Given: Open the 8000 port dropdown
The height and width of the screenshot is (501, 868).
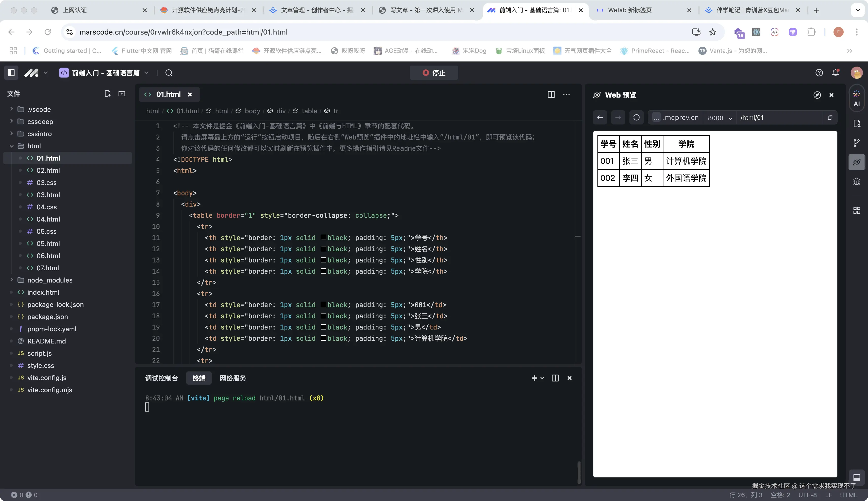Looking at the screenshot, I should click(720, 118).
